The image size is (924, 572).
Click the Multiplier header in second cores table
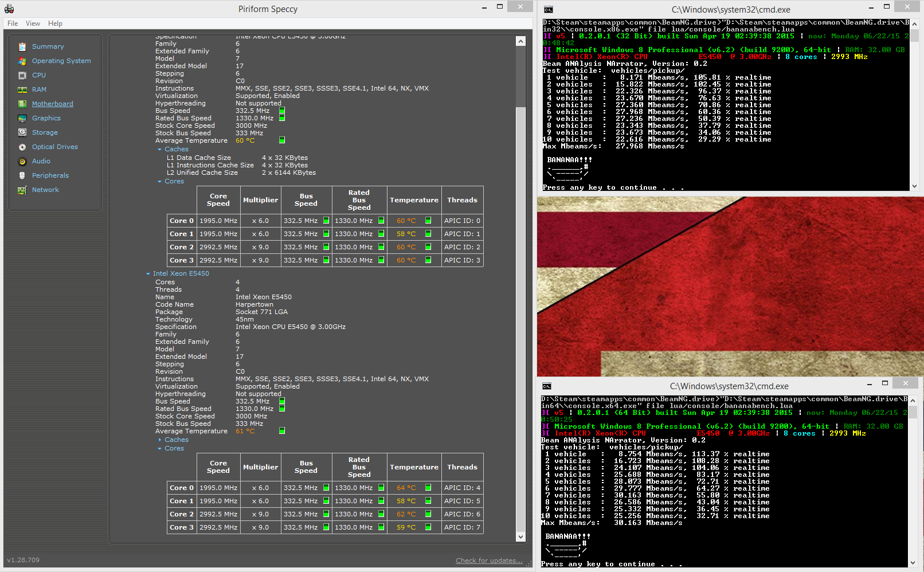click(260, 467)
